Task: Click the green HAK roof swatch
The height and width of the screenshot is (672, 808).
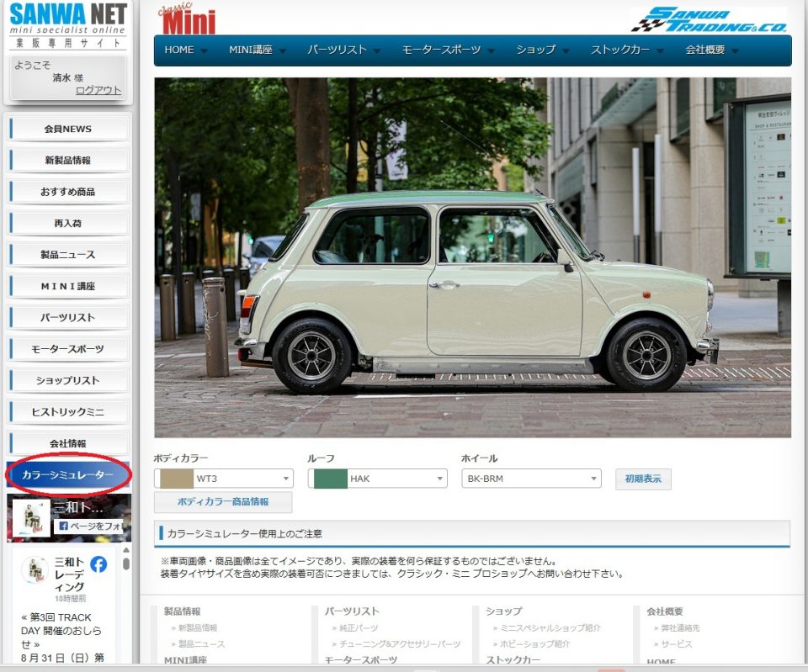Action: coord(331,479)
